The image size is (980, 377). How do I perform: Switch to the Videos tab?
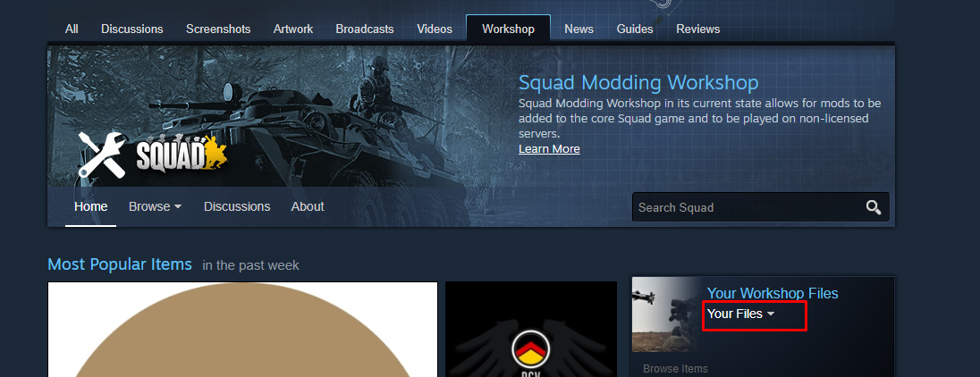click(435, 29)
